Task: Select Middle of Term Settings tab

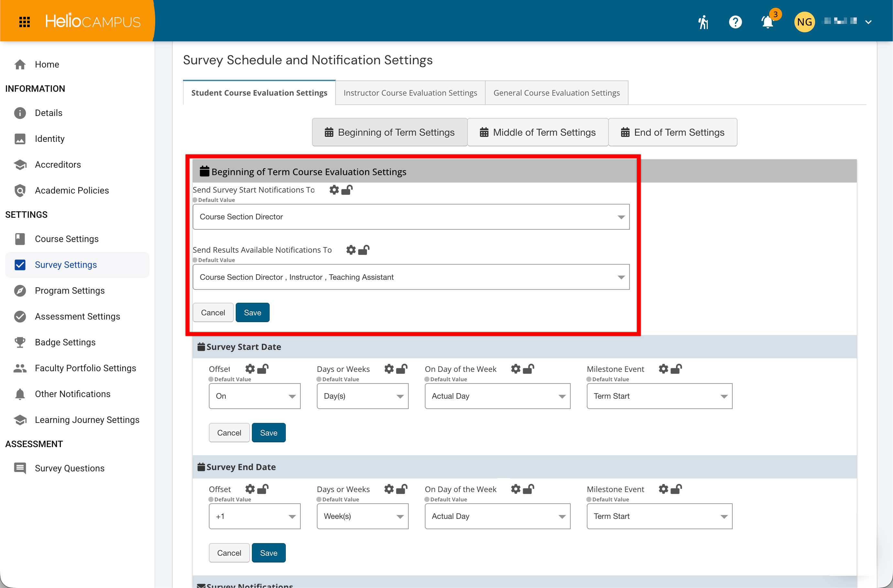Action: point(538,132)
